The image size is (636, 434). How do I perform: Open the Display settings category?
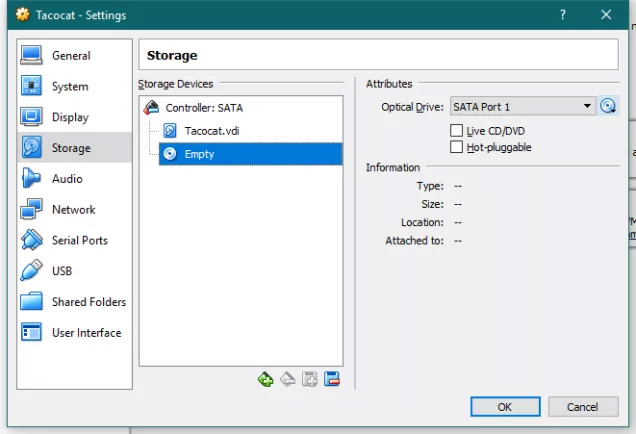point(74,117)
